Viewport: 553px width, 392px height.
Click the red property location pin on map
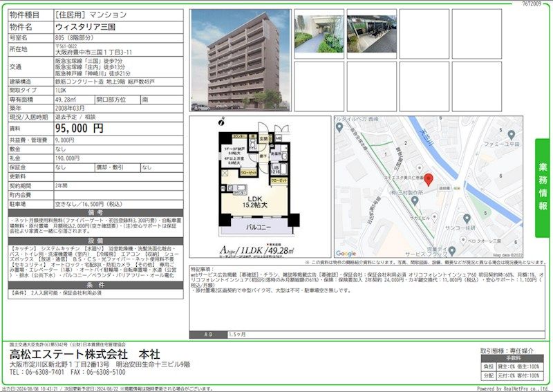click(427, 180)
